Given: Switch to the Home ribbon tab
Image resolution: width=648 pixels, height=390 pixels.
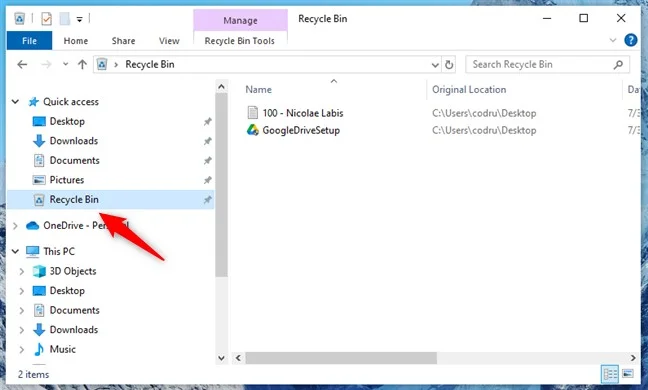Looking at the screenshot, I should (x=76, y=40).
